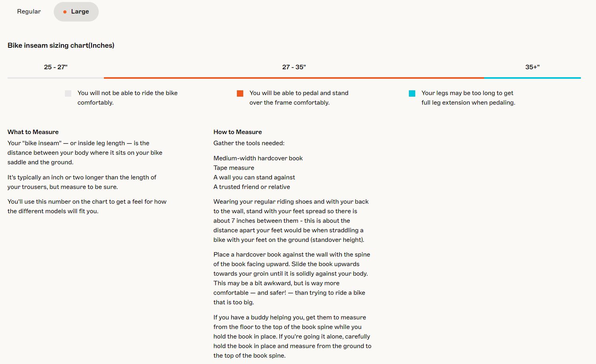Click the "Medium-width hardcover book" list item
596x364 pixels.
[258, 158]
